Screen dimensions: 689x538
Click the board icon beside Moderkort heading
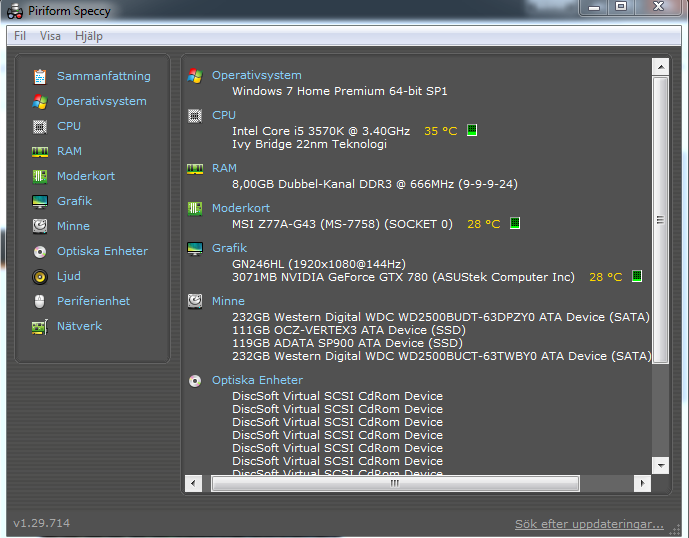coord(195,208)
